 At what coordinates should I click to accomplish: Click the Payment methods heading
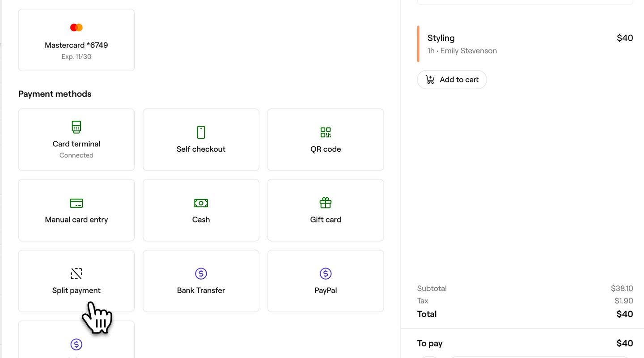pyautogui.click(x=55, y=94)
